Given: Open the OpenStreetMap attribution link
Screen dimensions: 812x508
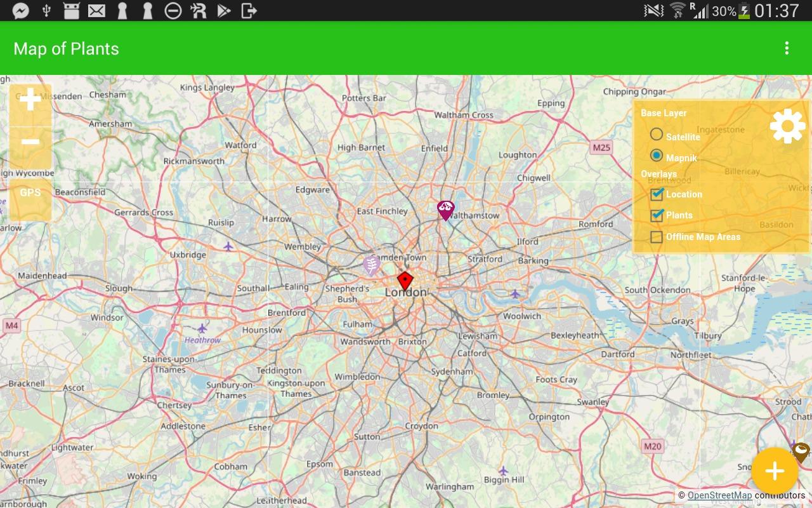Looking at the screenshot, I should 719,496.
